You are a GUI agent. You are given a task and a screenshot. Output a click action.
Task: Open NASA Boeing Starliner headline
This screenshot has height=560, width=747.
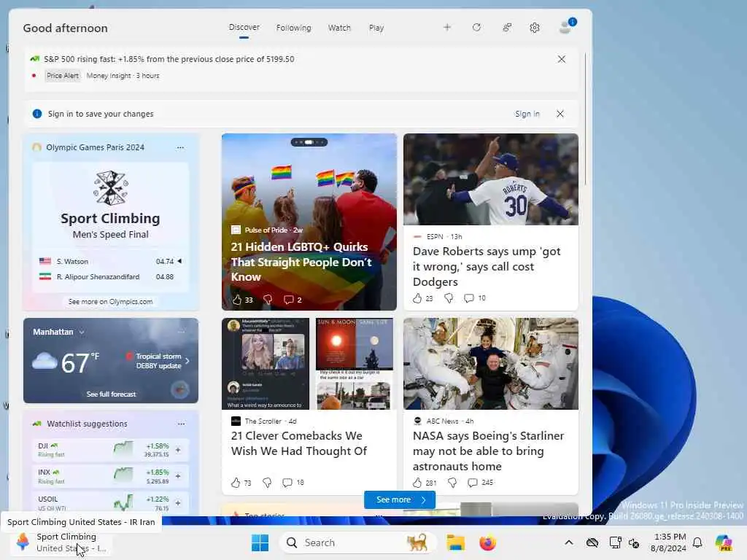point(488,451)
